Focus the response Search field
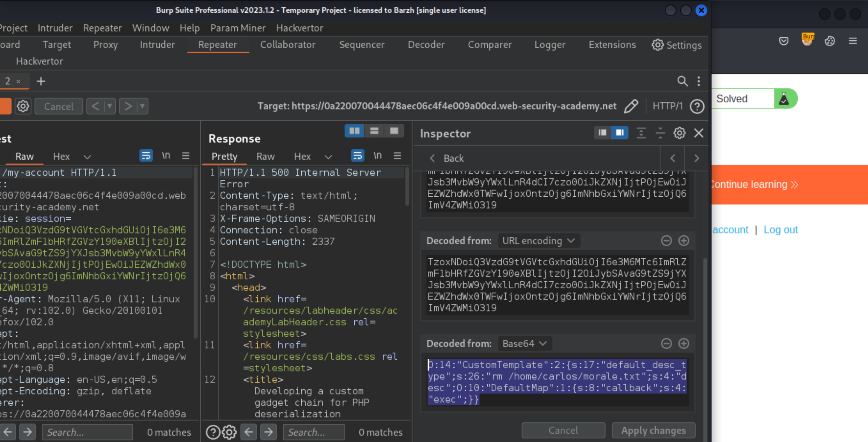The image size is (868, 442). [314, 432]
